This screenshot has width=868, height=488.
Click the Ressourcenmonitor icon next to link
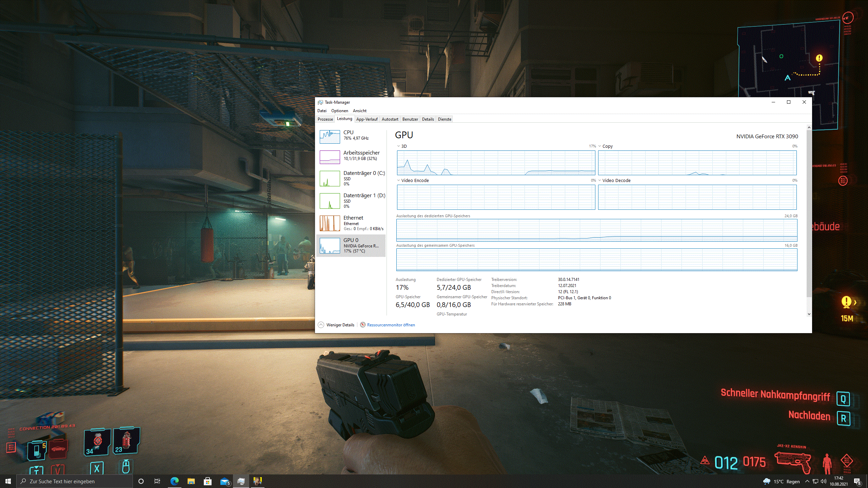[x=363, y=325]
